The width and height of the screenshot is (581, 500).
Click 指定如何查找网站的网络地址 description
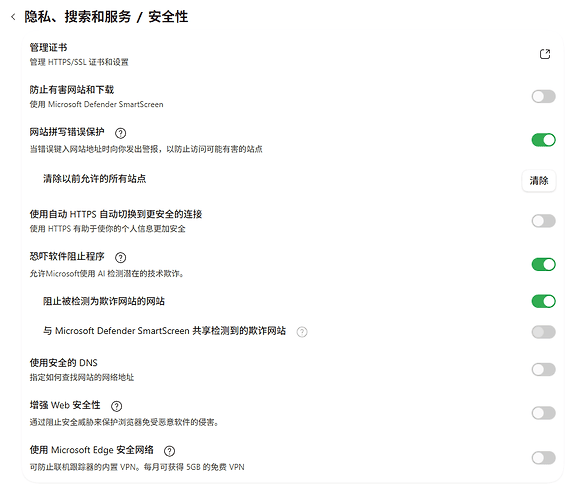click(x=82, y=377)
